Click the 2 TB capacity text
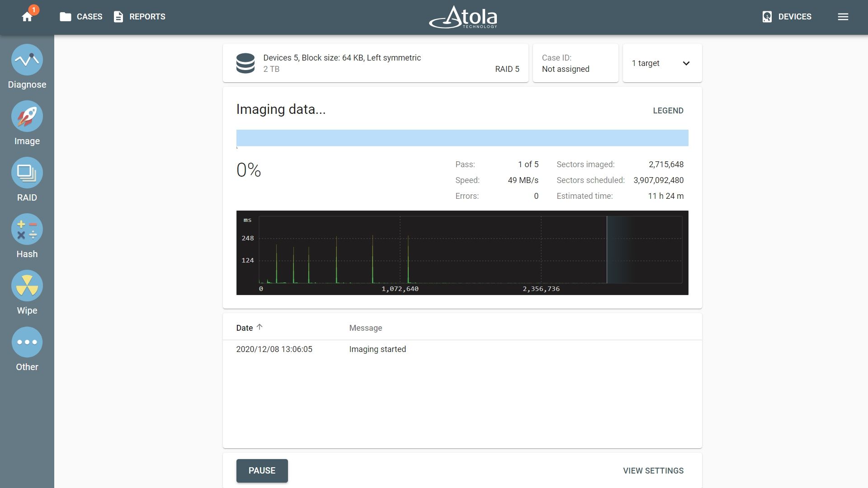Screen dimensions: 868x488 (271, 69)
